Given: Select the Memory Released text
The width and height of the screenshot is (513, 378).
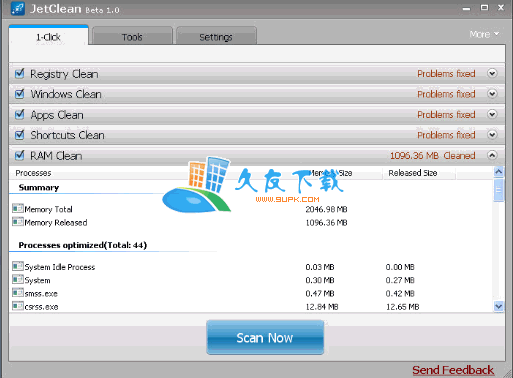Looking at the screenshot, I should pos(56,222).
